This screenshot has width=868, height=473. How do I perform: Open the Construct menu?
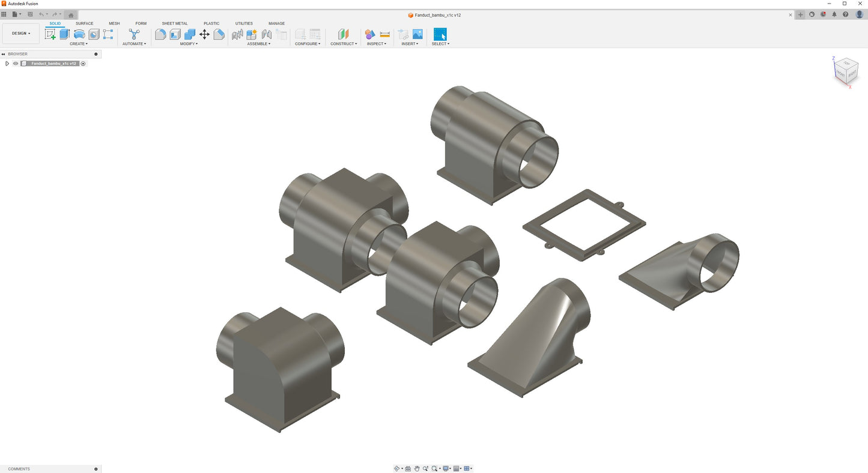(344, 44)
